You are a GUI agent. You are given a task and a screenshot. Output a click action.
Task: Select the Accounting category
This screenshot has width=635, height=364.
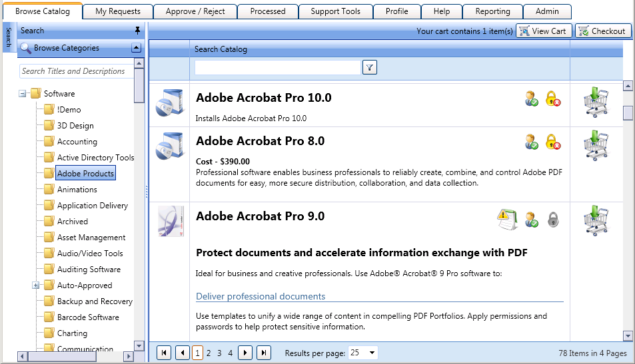[x=77, y=142]
